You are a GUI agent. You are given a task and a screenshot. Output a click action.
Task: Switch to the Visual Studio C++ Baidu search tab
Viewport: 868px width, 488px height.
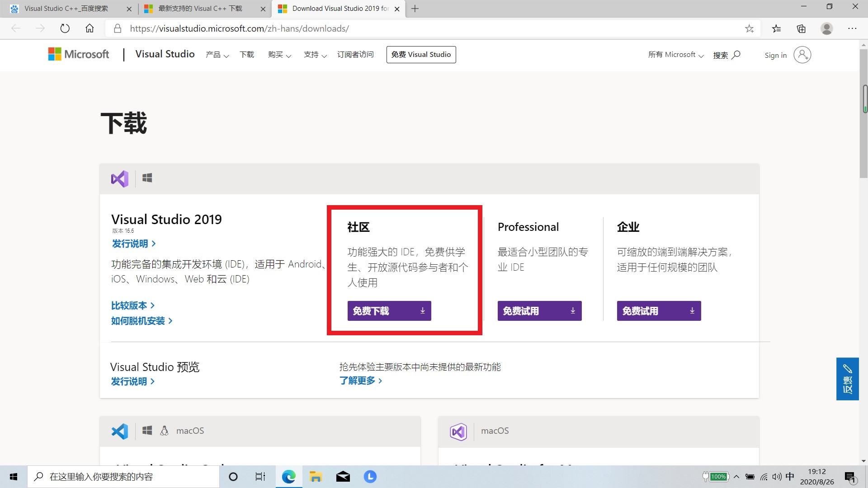[68, 9]
